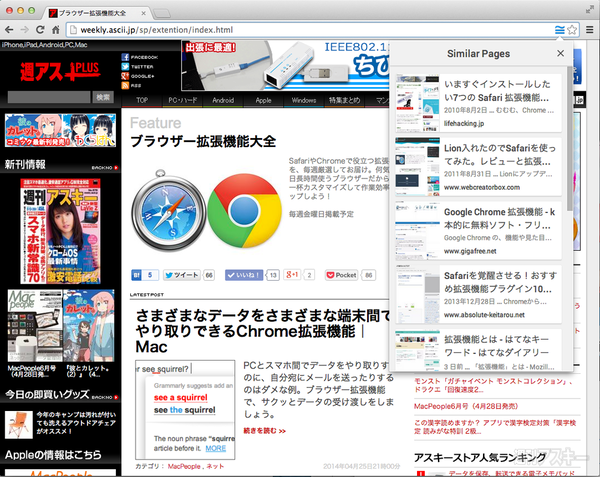Image resolution: width=600 pixels, height=477 pixels.
Task: Click thumbnail of lifehacking.jp result
Action: (x=417, y=103)
